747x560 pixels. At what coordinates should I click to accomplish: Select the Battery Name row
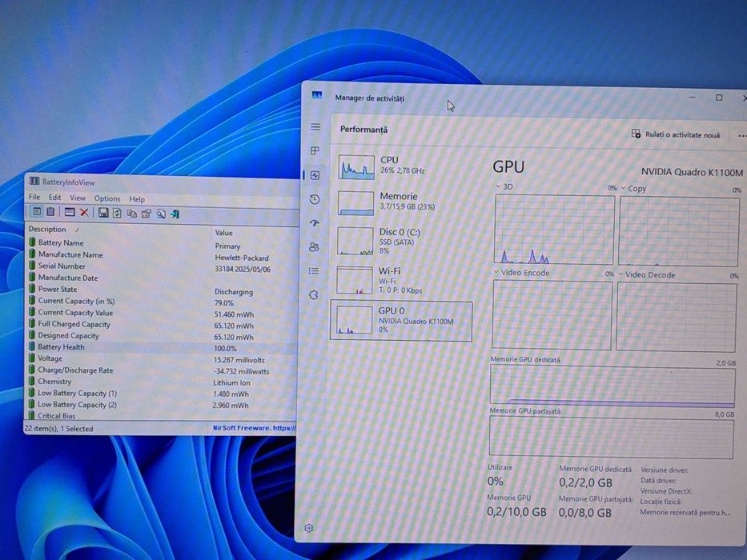pos(162,243)
